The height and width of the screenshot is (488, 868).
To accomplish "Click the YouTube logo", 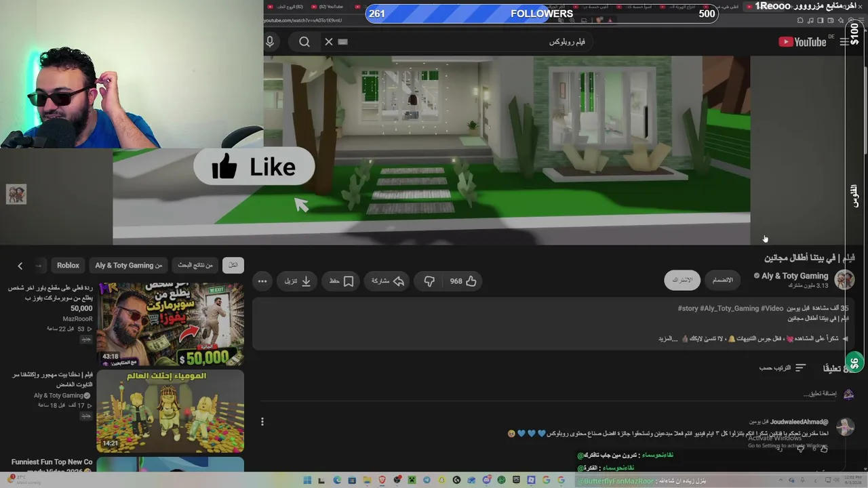I will click(x=802, y=42).
